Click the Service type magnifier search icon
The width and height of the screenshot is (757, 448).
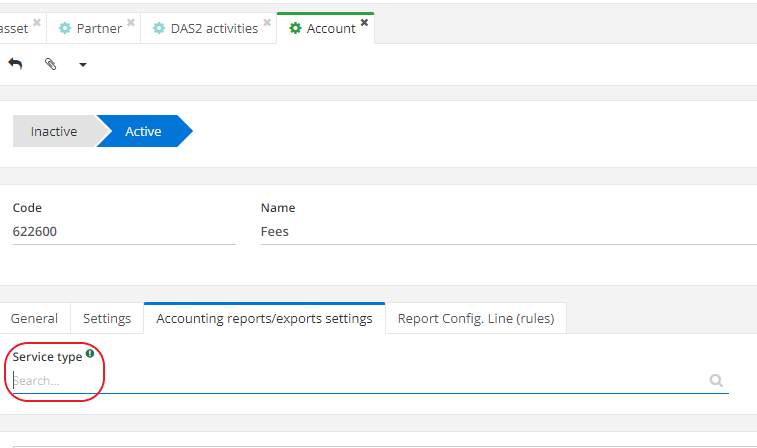(716, 381)
